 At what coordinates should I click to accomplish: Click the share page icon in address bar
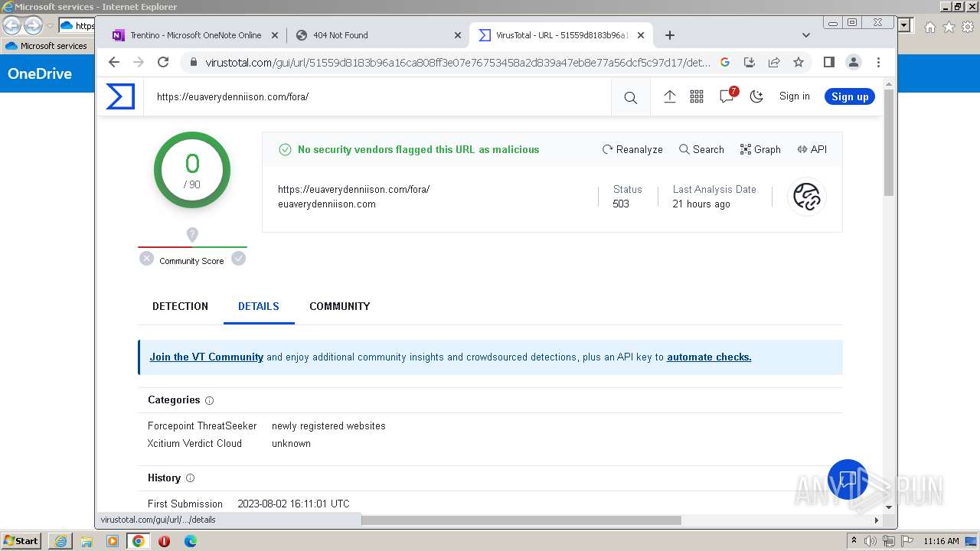[x=774, y=62]
